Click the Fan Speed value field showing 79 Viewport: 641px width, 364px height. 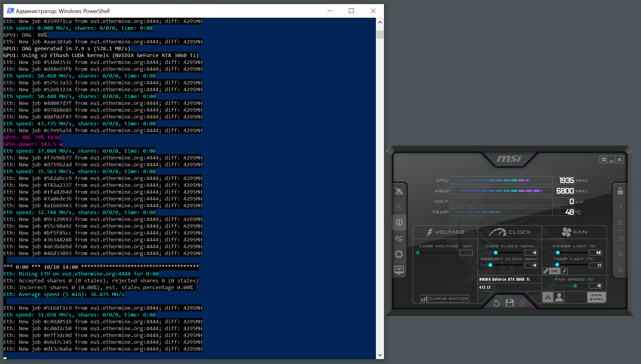[596, 286]
